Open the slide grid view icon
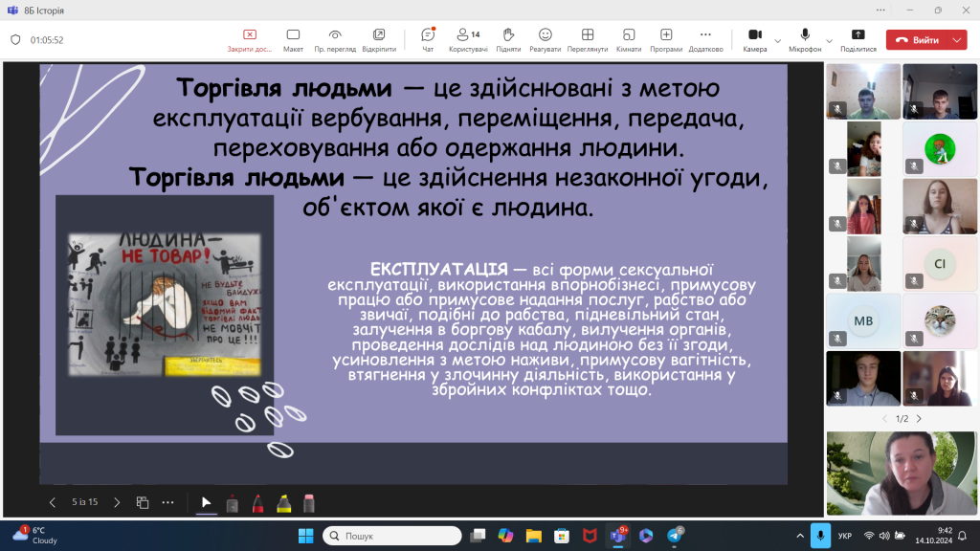 pyautogui.click(x=143, y=501)
